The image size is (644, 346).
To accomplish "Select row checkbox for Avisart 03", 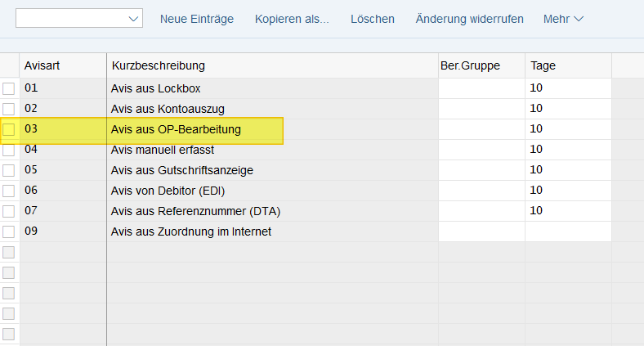I will [9, 129].
